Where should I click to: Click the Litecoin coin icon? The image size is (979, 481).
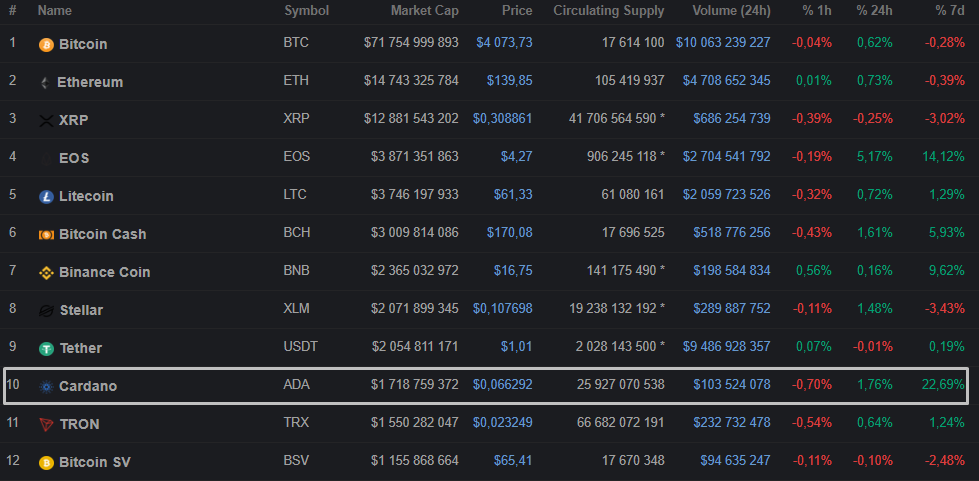click(x=46, y=197)
